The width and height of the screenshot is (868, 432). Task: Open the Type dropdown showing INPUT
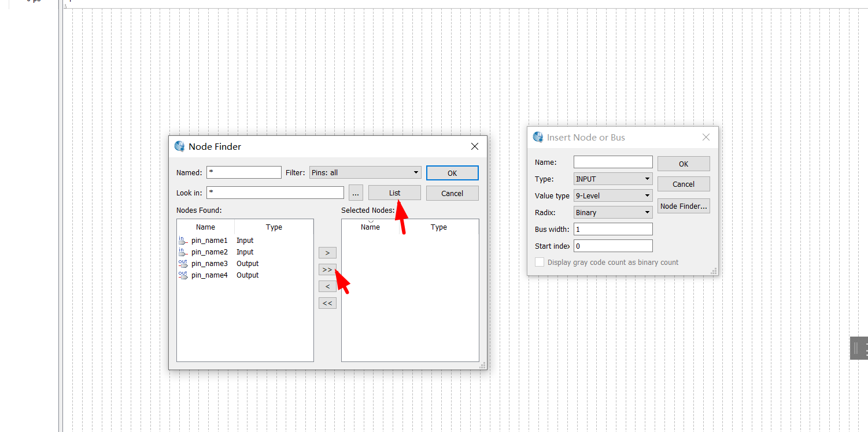[613, 179]
